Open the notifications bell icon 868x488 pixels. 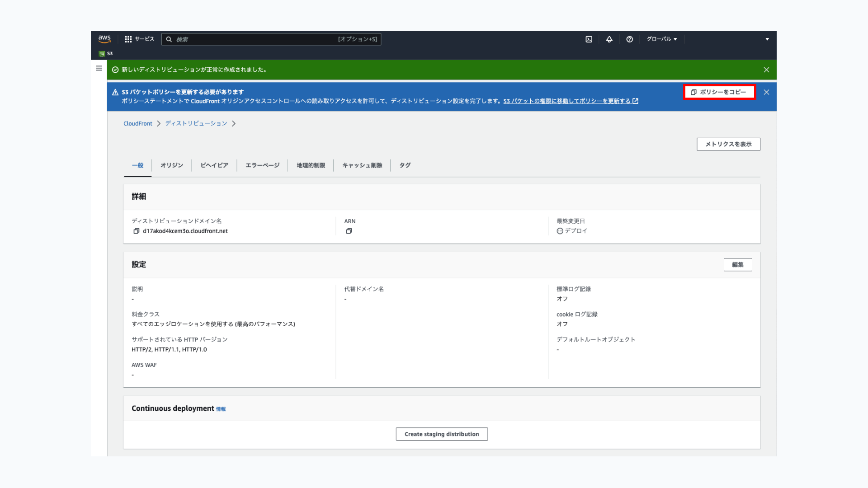[x=609, y=39]
